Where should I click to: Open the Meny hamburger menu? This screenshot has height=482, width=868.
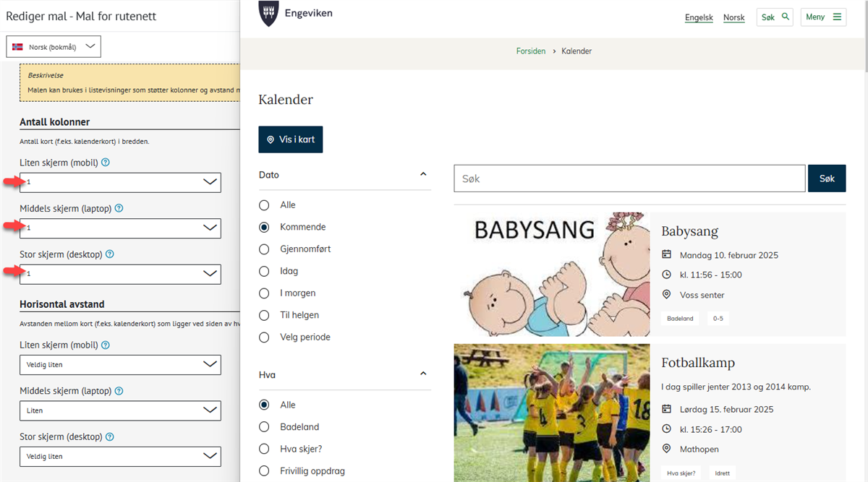click(x=823, y=17)
